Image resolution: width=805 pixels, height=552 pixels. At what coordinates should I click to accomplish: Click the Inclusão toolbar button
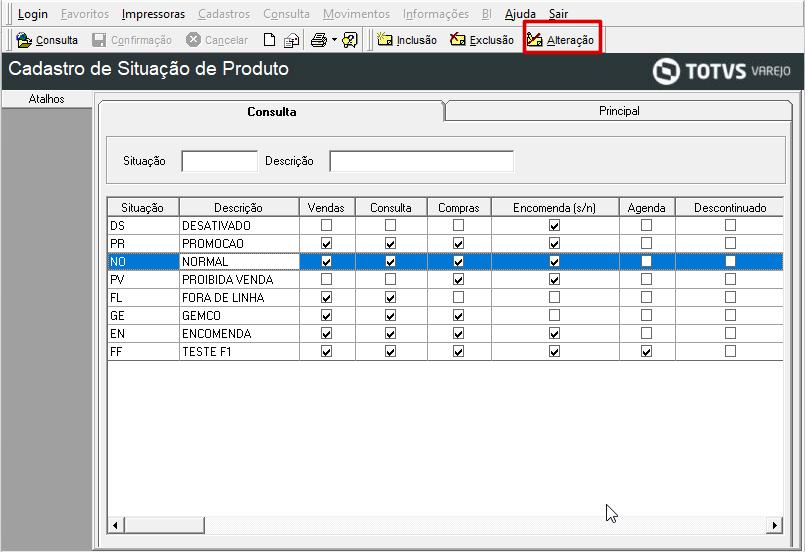[407, 40]
